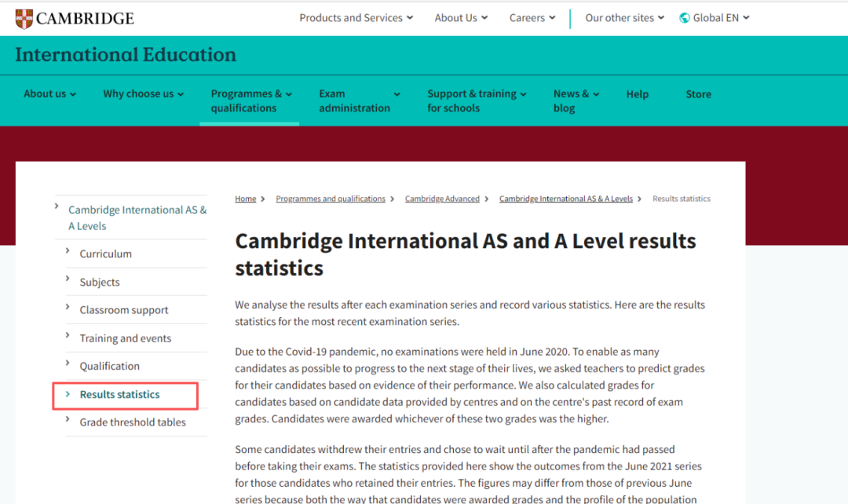Screen dimensions: 848x504
Task: Open the News & blog menu
Action: pyautogui.click(x=576, y=100)
